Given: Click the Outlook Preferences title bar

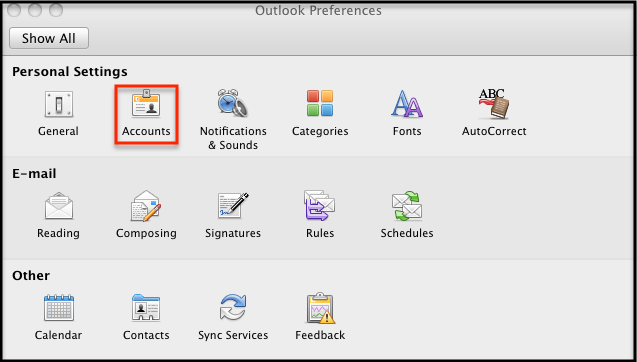Looking at the screenshot, I should coord(318,11).
